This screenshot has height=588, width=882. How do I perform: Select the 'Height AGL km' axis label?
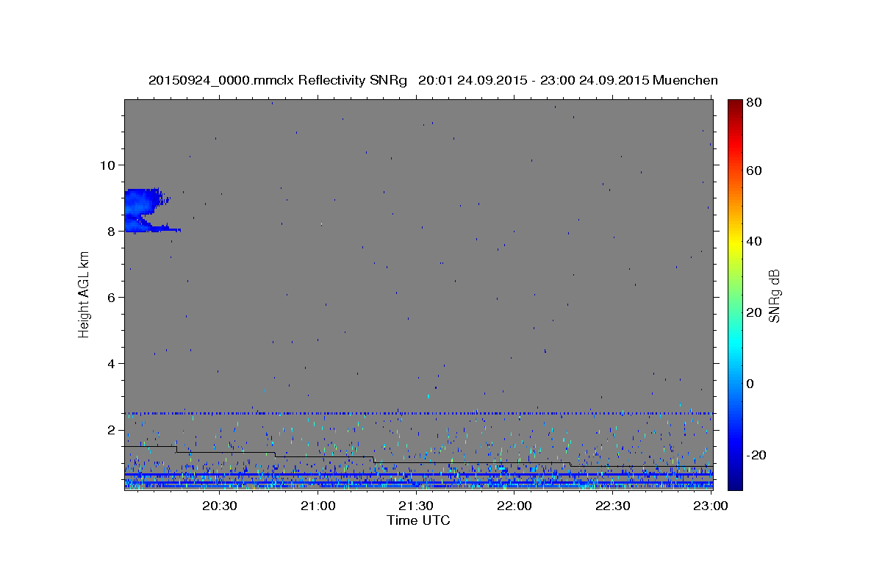pyautogui.click(x=84, y=294)
